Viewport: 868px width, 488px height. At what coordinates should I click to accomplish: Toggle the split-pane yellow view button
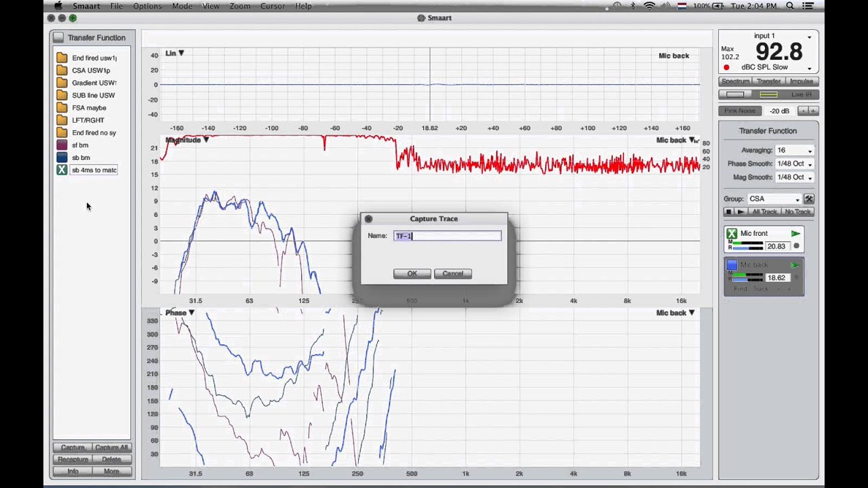pos(768,94)
